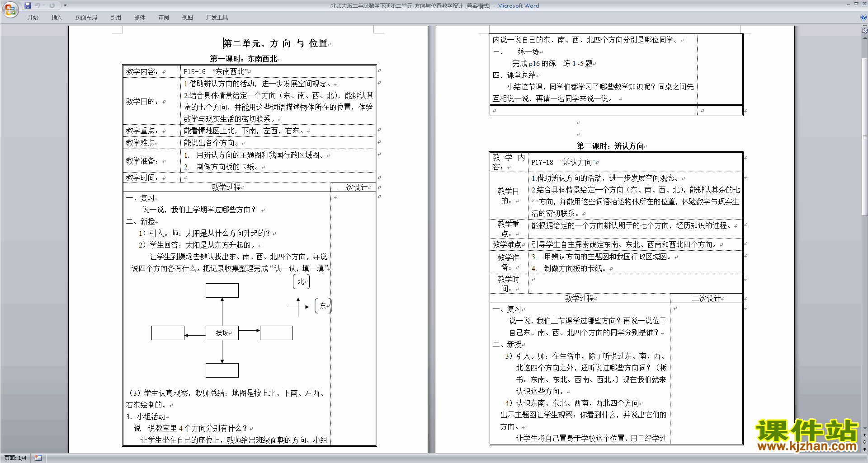Click the 二次设计 header in second table
The height and width of the screenshot is (463, 868).
click(707, 298)
